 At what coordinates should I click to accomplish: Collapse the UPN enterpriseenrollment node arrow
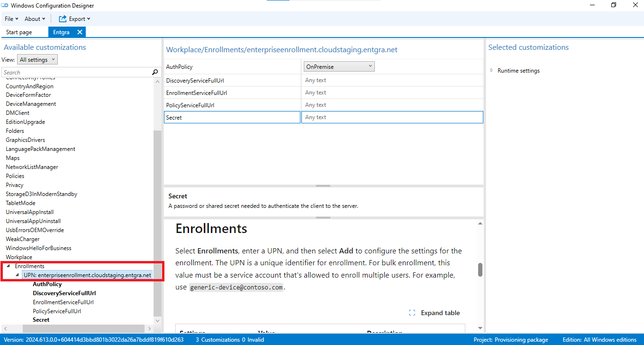pyautogui.click(x=18, y=275)
